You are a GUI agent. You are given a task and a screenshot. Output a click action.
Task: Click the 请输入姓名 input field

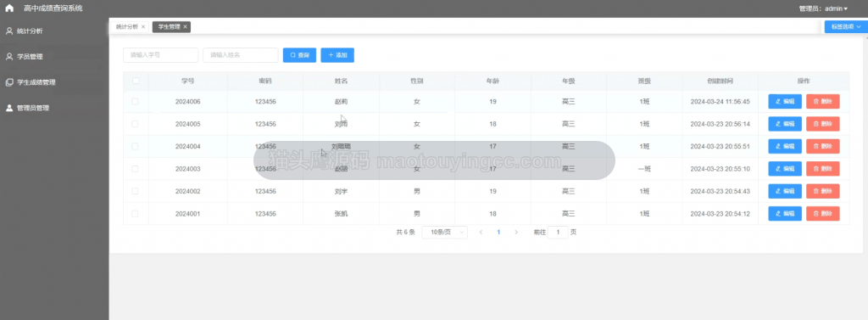click(240, 55)
